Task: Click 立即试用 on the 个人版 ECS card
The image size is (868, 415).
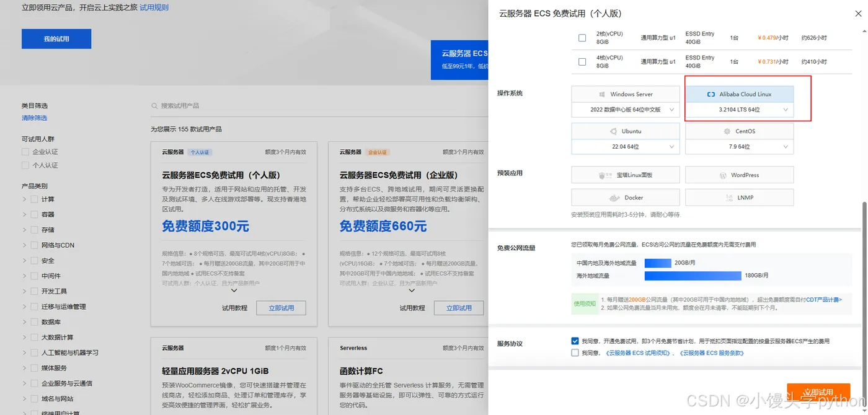Action: click(x=281, y=308)
